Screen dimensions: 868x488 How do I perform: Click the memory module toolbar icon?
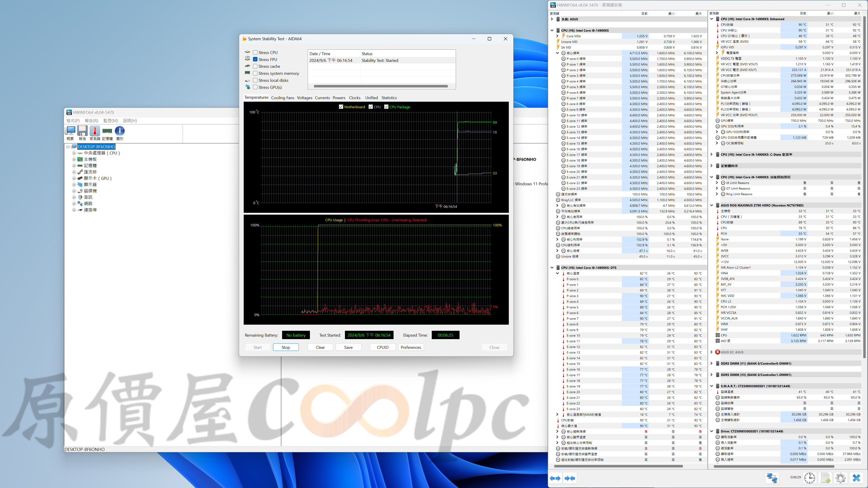pos(107,131)
